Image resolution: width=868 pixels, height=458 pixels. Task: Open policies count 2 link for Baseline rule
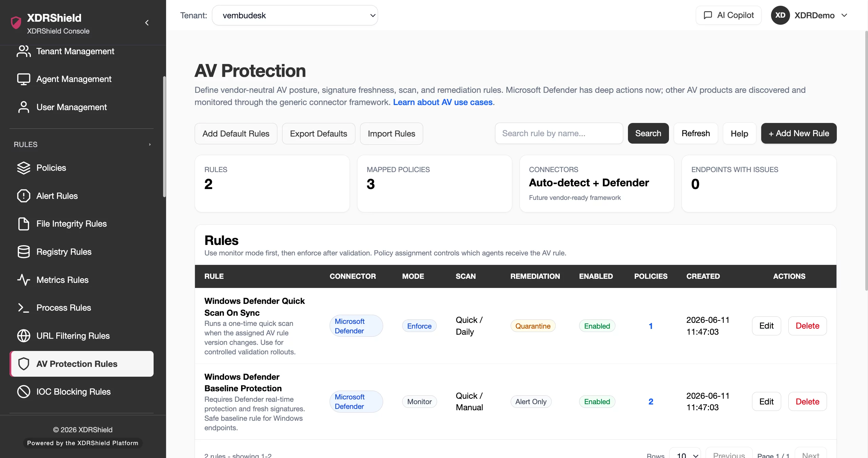[651, 402]
